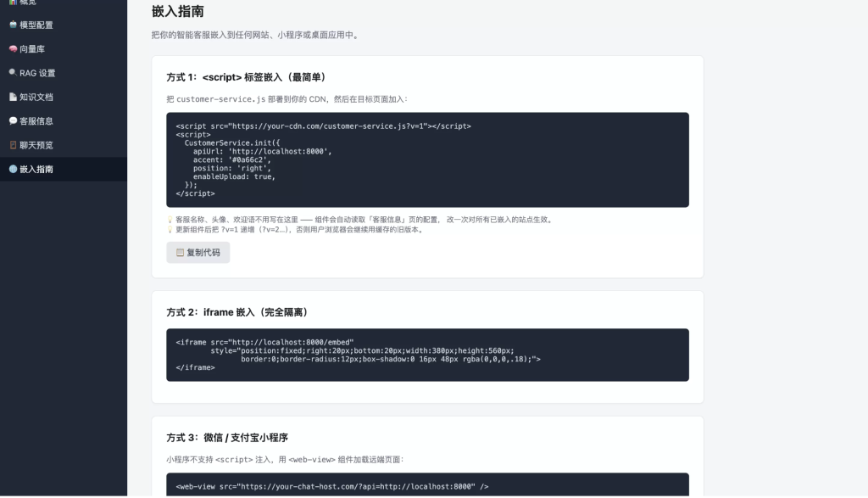This screenshot has width=868, height=498.
Task: Click the text 把 customer-service.js 部署到你的 CDN
Action: [x=287, y=99]
